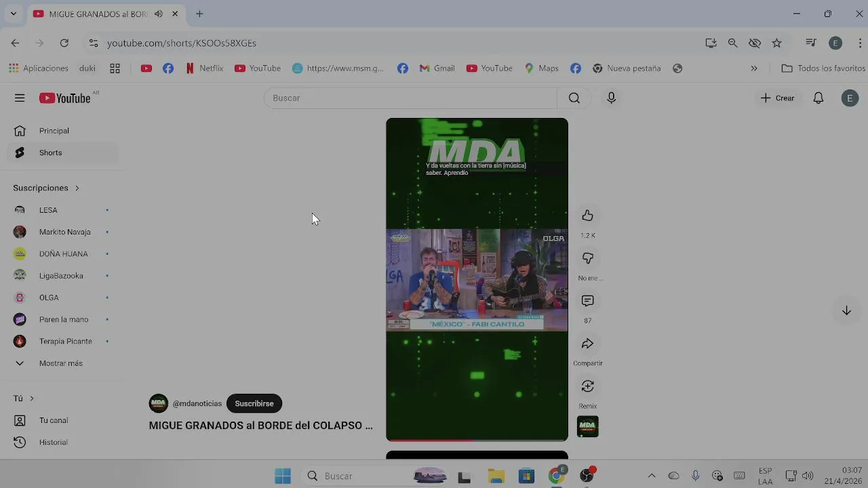Image resolution: width=868 pixels, height=488 pixels.
Task: Open a new browser tab
Action: click(199, 14)
